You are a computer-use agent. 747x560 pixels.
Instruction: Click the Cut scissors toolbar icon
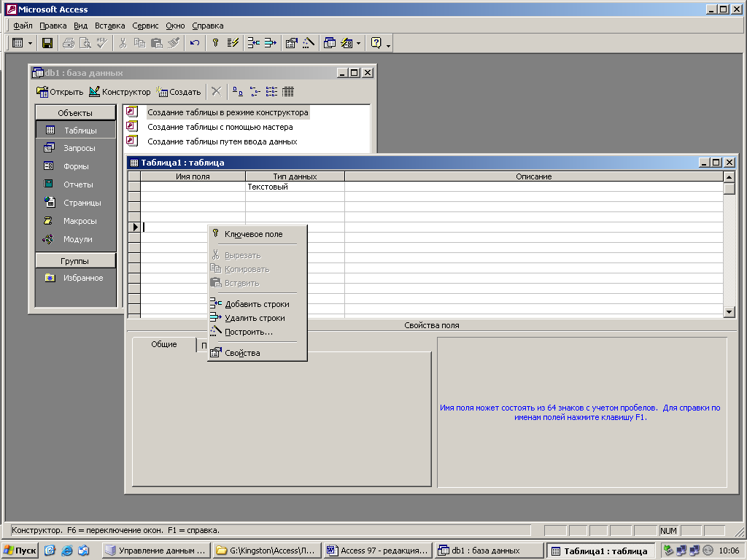pos(123,43)
